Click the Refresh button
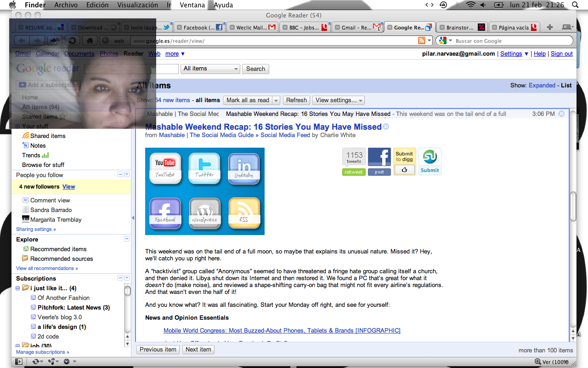Screen dimensions: 588x368 (x=296, y=100)
